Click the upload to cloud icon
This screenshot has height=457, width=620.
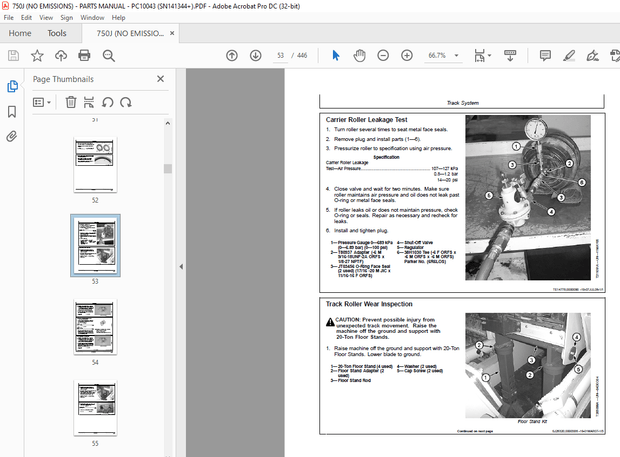point(61,56)
